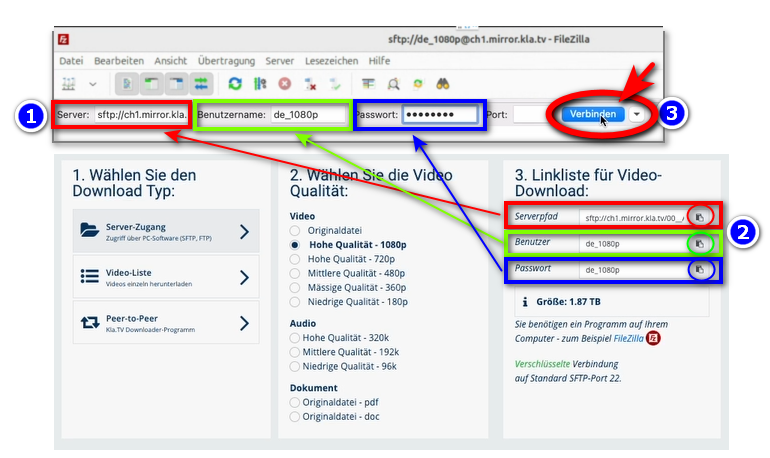Select Mässige Qualität - 360p radio button
The width and height of the screenshot is (770, 458).
pyautogui.click(x=295, y=287)
